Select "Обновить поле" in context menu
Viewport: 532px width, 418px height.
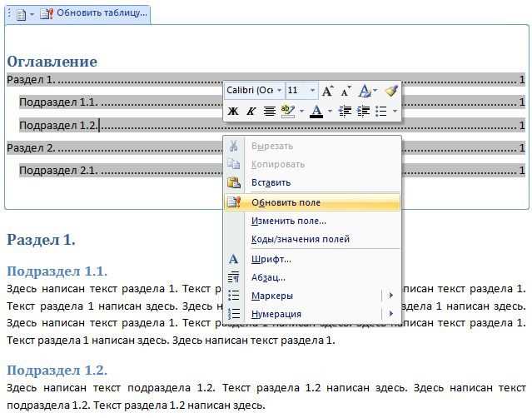[312, 202]
